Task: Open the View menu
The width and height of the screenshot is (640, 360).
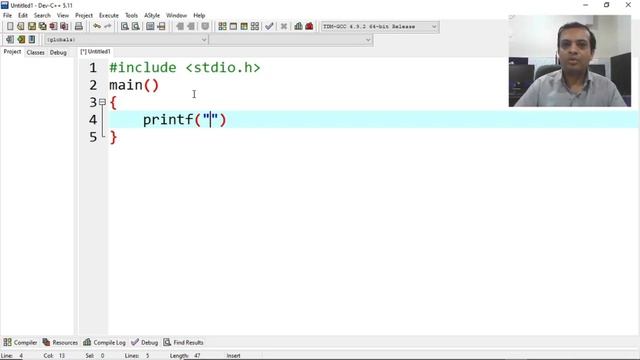Action: [x=63, y=16]
